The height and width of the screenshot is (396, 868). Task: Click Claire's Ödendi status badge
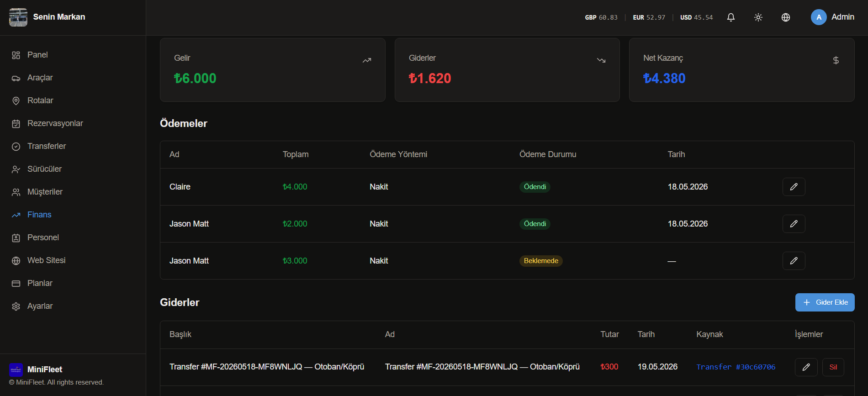(535, 187)
